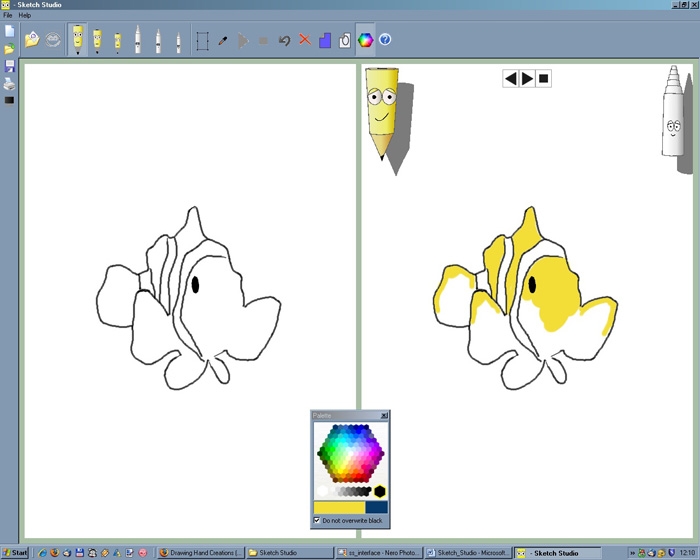Toggle 'Do not overwrite black' checkbox
The height and width of the screenshot is (560, 700).
317,521
